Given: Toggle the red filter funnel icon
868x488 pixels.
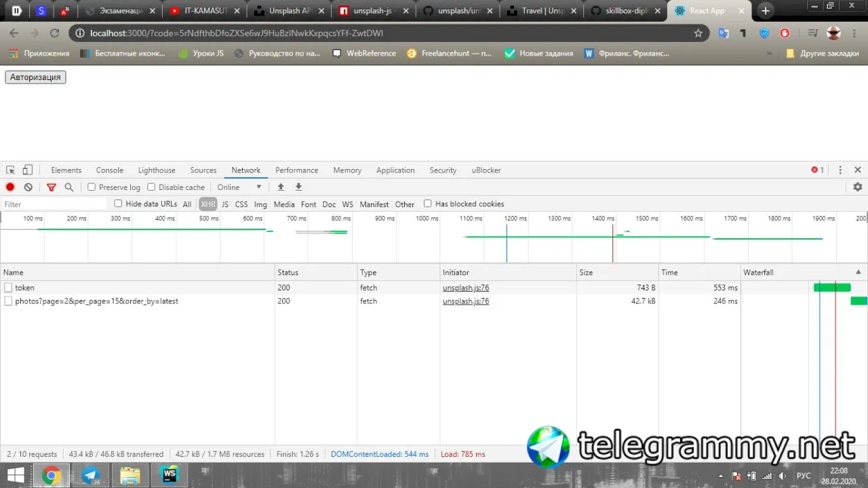Looking at the screenshot, I should (51, 187).
